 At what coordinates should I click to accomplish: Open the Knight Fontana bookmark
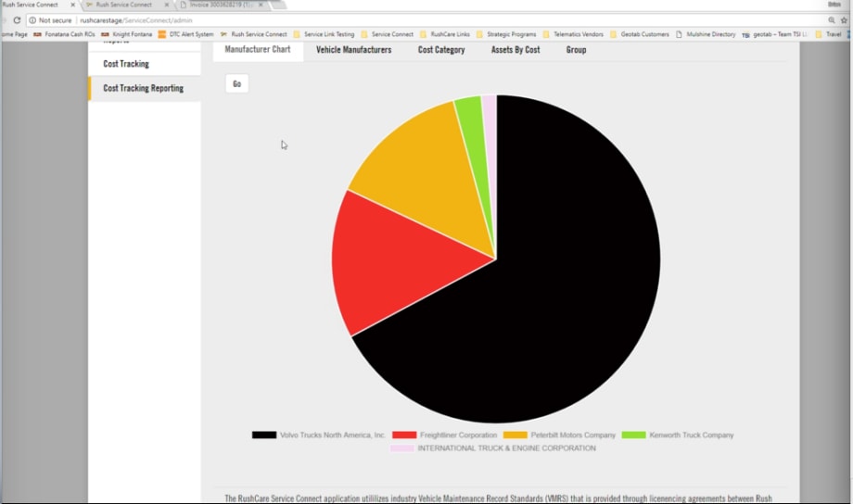(127, 34)
